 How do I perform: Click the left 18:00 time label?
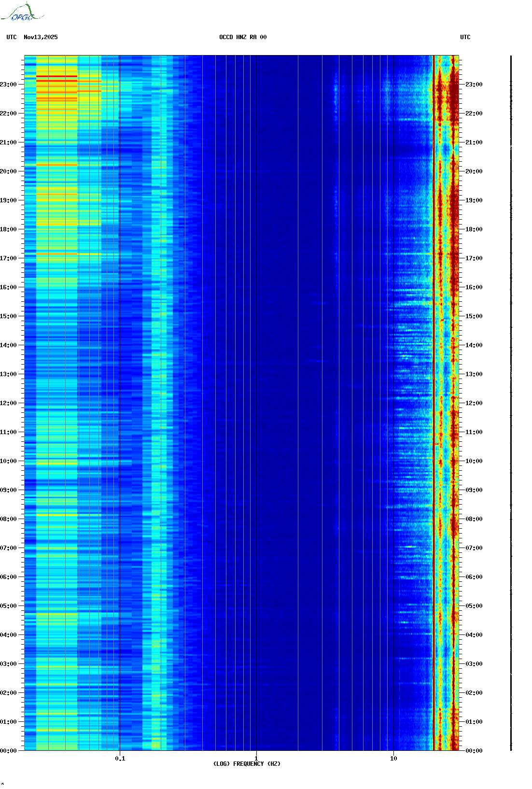tap(8, 229)
